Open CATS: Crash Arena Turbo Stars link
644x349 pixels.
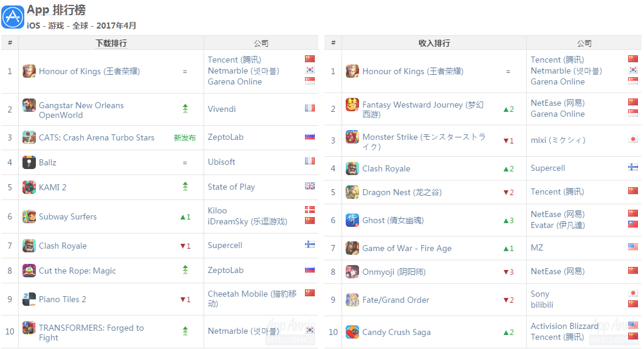tap(97, 137)
